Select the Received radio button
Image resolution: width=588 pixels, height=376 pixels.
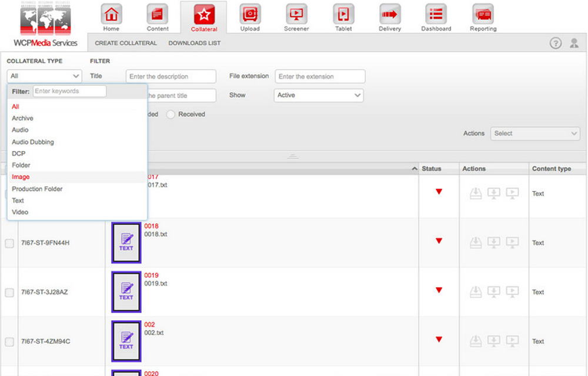pyautogui.click(x=171, y=115)
